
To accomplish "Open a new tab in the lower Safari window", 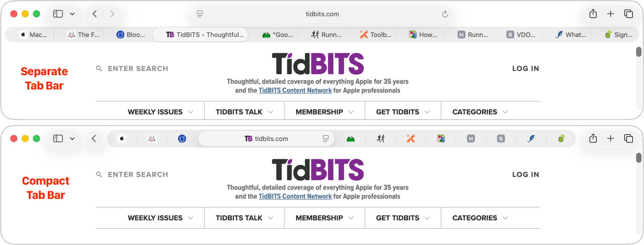I will coord(611,139).
